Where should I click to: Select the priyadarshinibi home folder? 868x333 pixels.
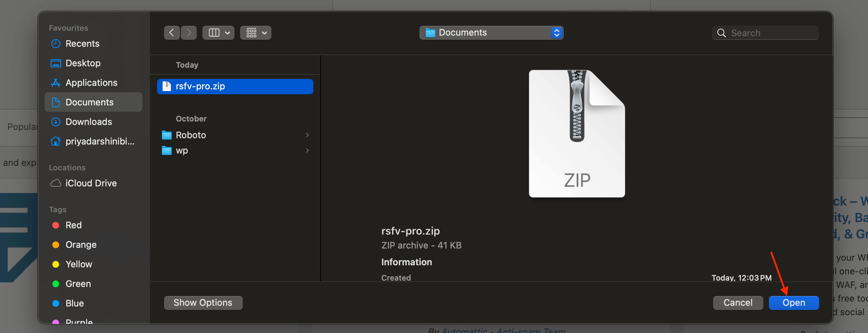(93, 141)
